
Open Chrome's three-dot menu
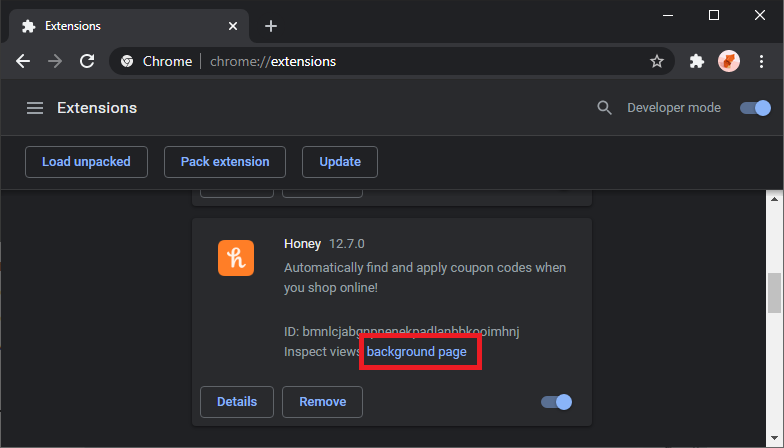pyautogui.click(x=761, y=62)
